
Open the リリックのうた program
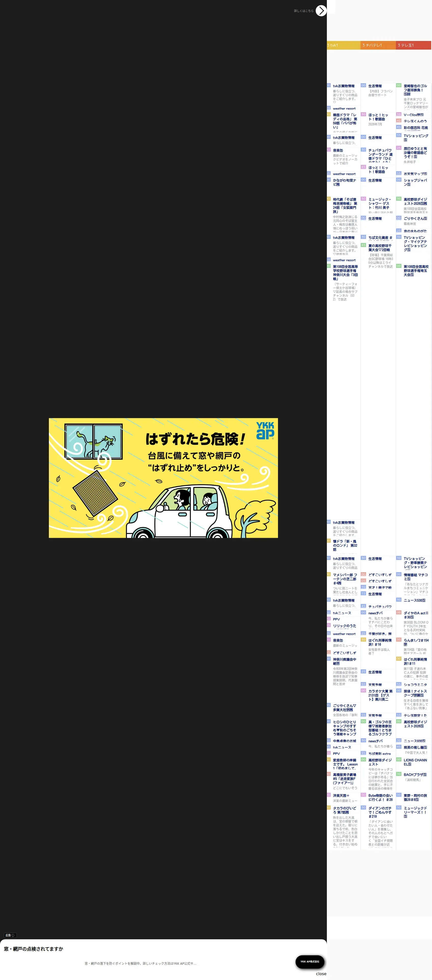point(345,625)
